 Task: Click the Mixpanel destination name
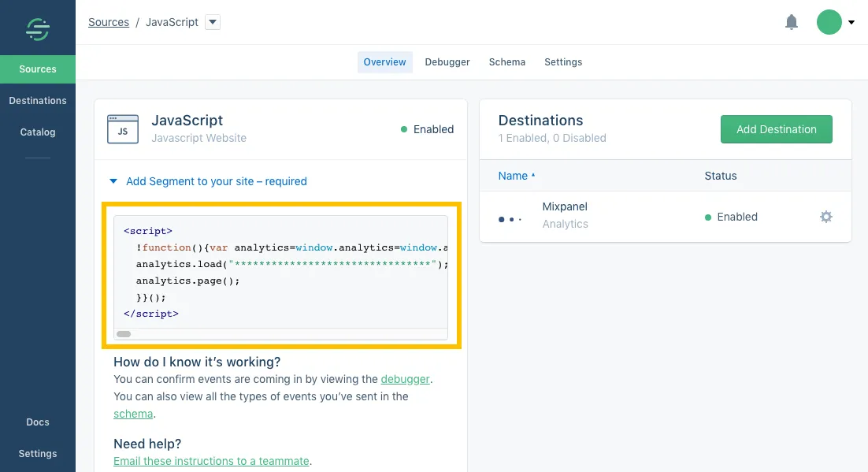[565, 206]
